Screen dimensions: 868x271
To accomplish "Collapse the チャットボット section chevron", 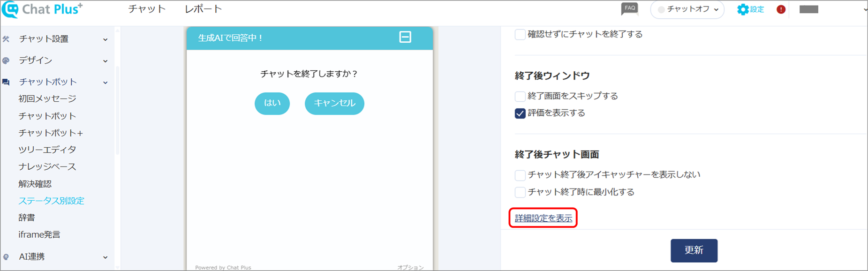I will 105,83.
